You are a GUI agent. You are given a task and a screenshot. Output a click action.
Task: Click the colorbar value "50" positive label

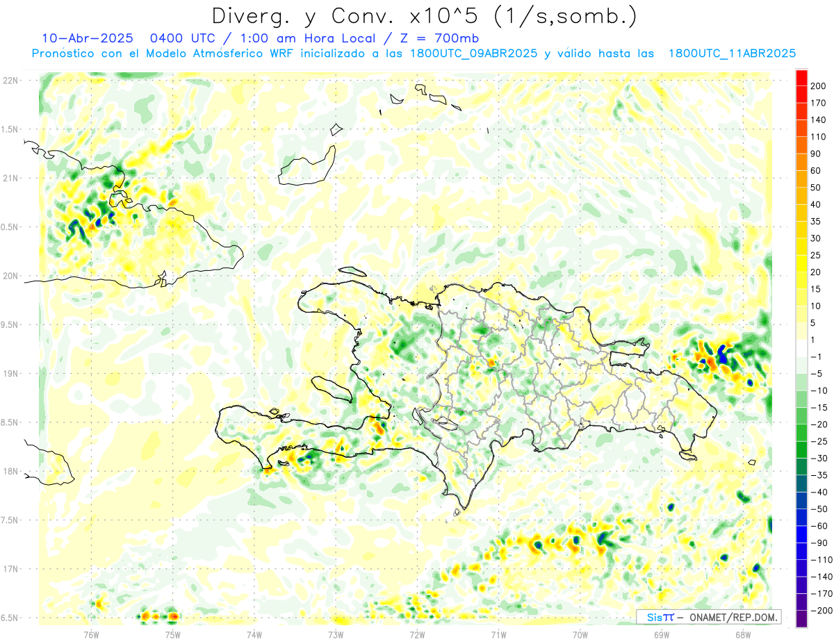(816, 188)
